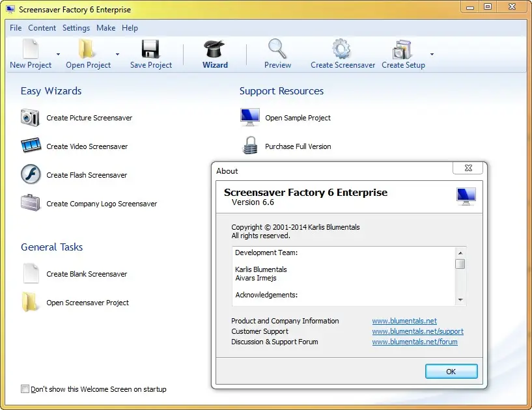Click monitor icon for Open Sample Project
This screenshot has width=532, height=410.
(250, 117)
